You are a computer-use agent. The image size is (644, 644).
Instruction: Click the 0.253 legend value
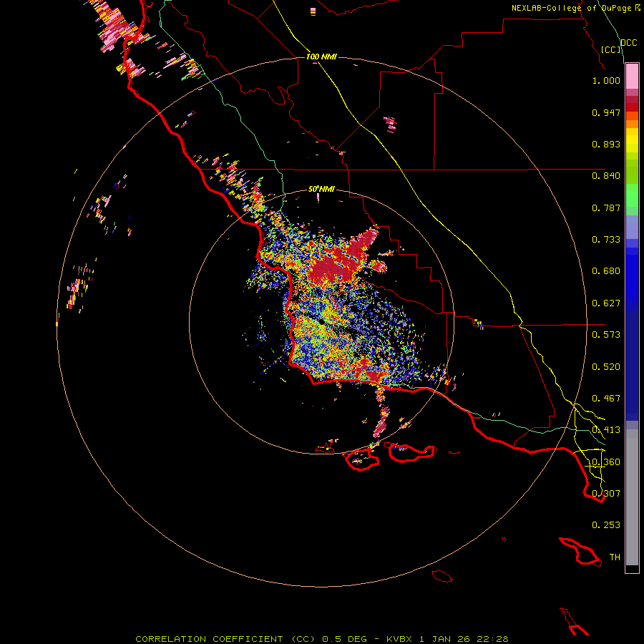(606, 525)
